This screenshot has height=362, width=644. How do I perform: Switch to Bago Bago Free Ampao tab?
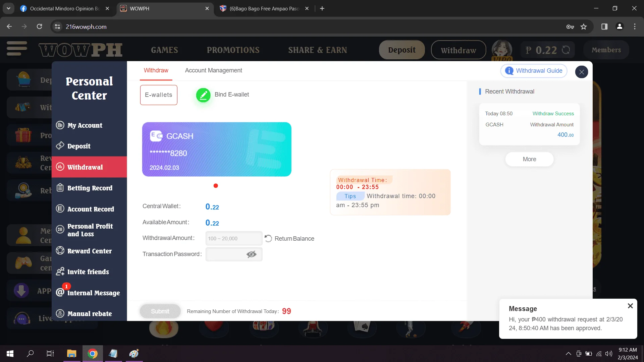[x=265, y=8]
